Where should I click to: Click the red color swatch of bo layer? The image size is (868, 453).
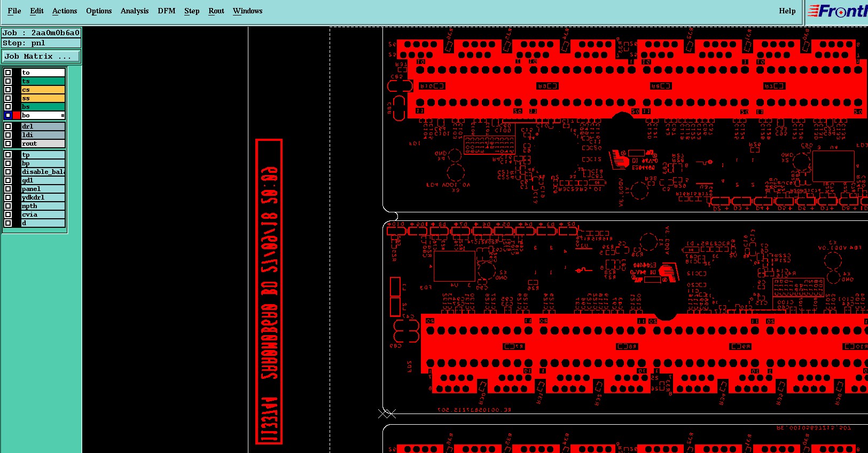tap(17, 115)
